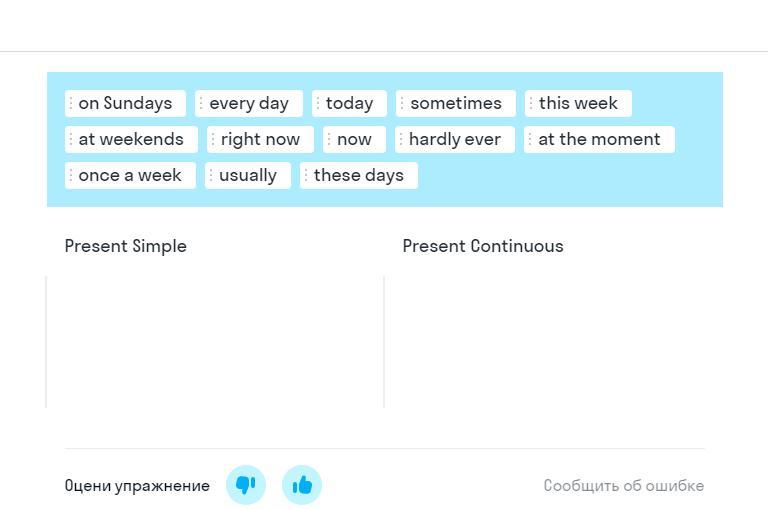
Task: Select the 'this week' chip
Action: pos(578,103)
